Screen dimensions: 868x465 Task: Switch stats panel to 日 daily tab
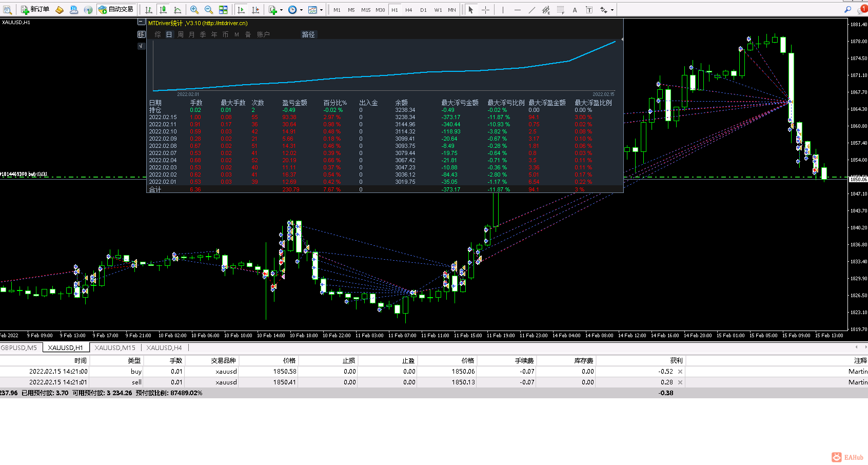point(169,34)
